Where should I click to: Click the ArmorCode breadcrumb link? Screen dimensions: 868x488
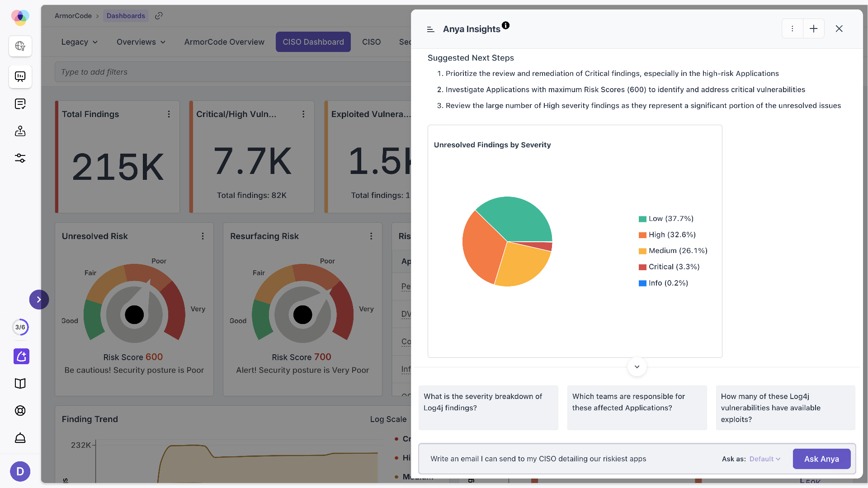[73, 16]
